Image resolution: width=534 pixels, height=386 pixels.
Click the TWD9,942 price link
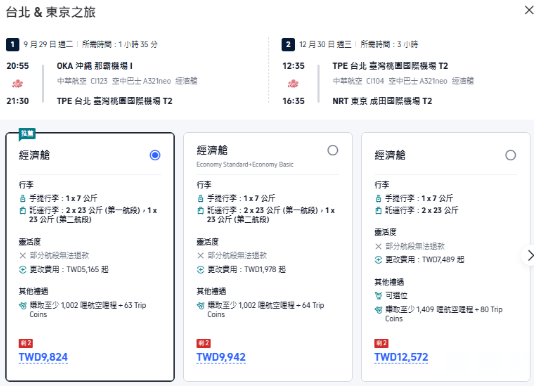221,357
